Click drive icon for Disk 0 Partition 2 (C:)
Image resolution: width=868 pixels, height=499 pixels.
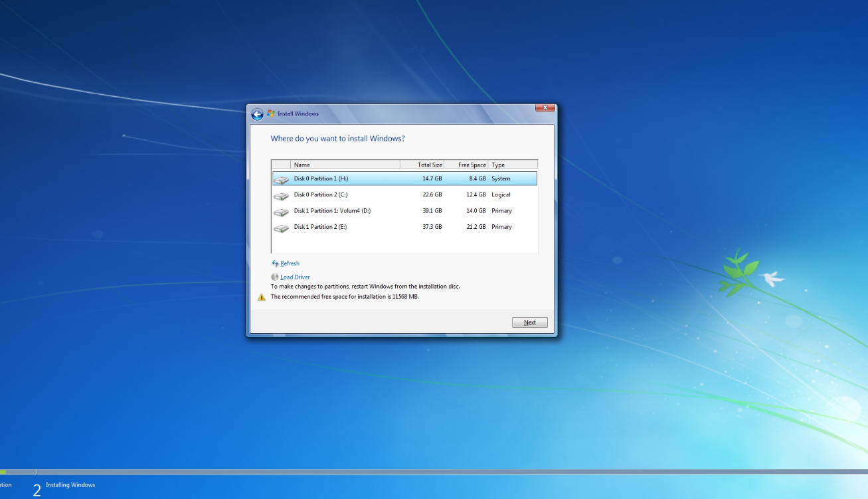point(282,195)
